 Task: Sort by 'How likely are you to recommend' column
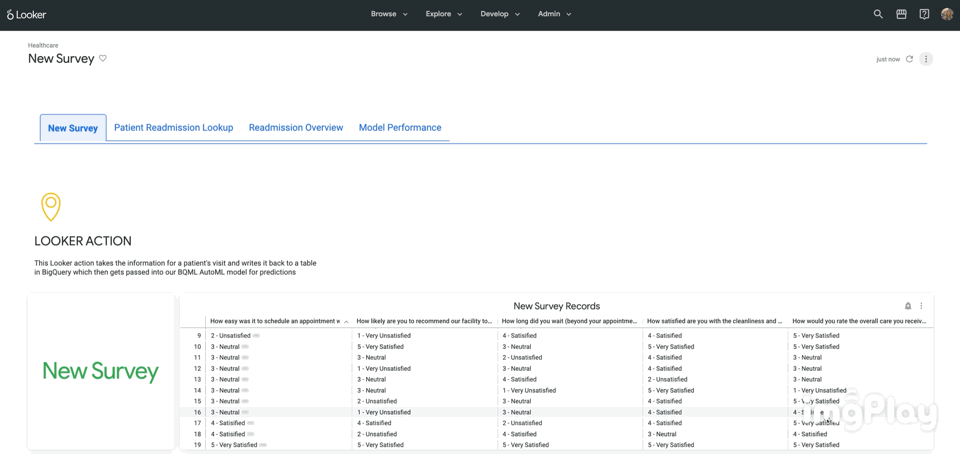424,321
